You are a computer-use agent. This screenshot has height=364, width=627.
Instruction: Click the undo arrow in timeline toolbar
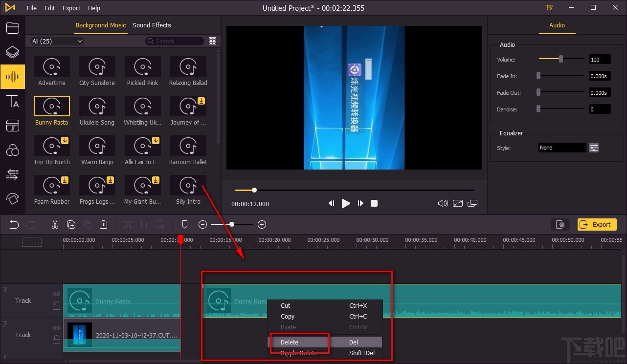14,225
